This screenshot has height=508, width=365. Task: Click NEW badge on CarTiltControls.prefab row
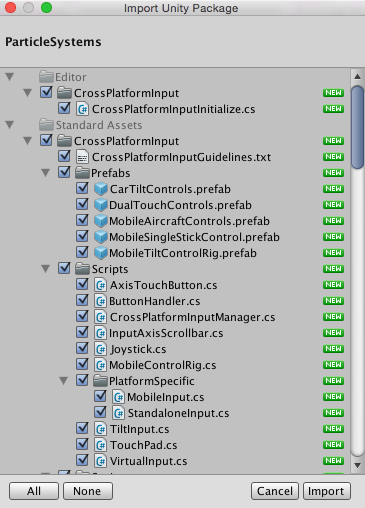[333, 189]
